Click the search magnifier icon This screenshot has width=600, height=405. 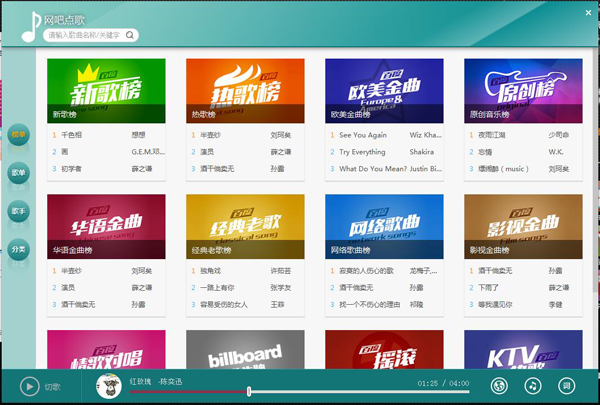pos(130,35)
